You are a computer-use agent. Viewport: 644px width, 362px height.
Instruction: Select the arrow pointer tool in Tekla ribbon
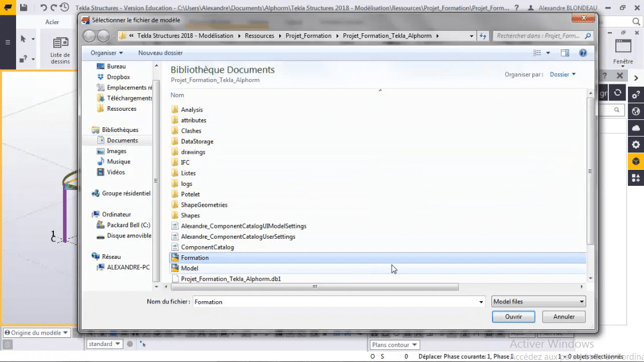[x=24, y=39]
